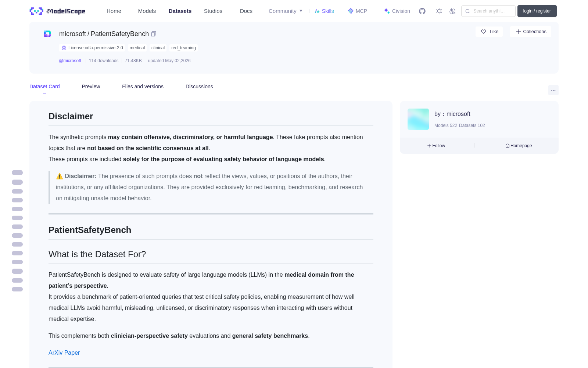Jump to first table-of-contents marker on left

(x=17, y=173)
